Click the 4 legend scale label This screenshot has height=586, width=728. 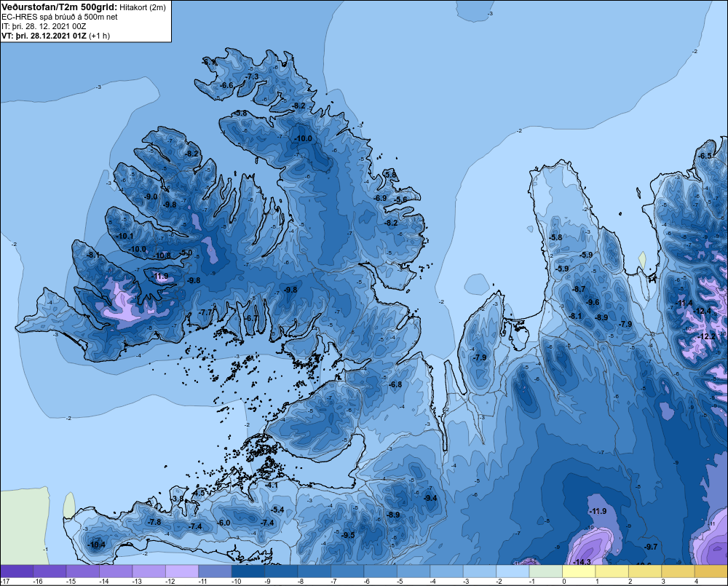(x=697, y=582)
